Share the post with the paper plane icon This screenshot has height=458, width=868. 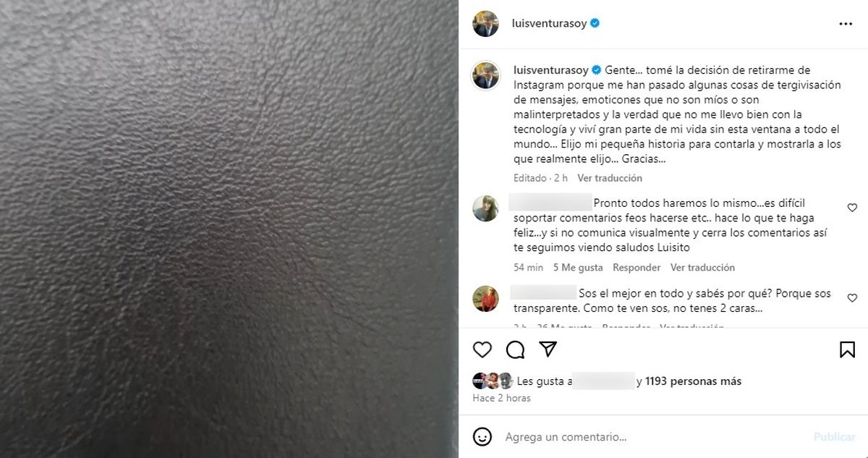coord(548,349)
